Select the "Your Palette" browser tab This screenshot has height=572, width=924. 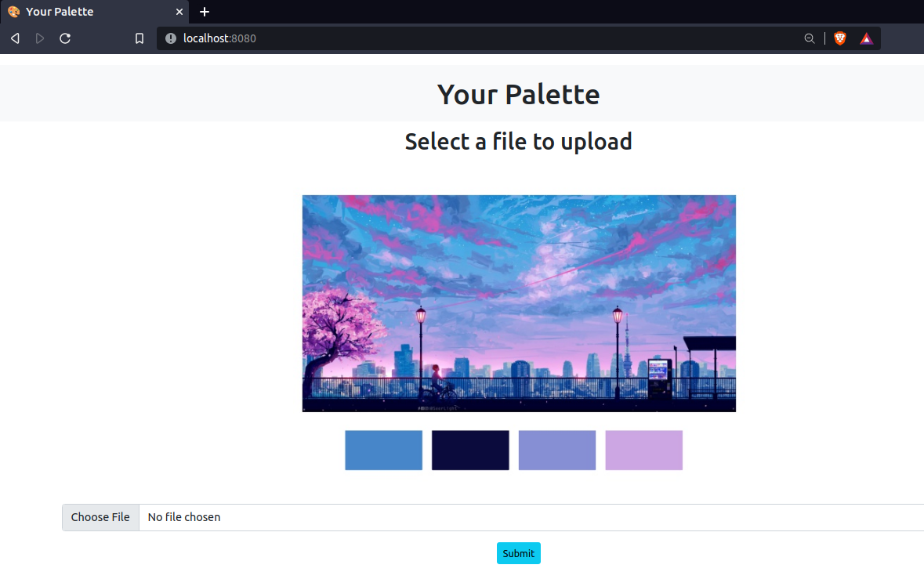(86, 12)
